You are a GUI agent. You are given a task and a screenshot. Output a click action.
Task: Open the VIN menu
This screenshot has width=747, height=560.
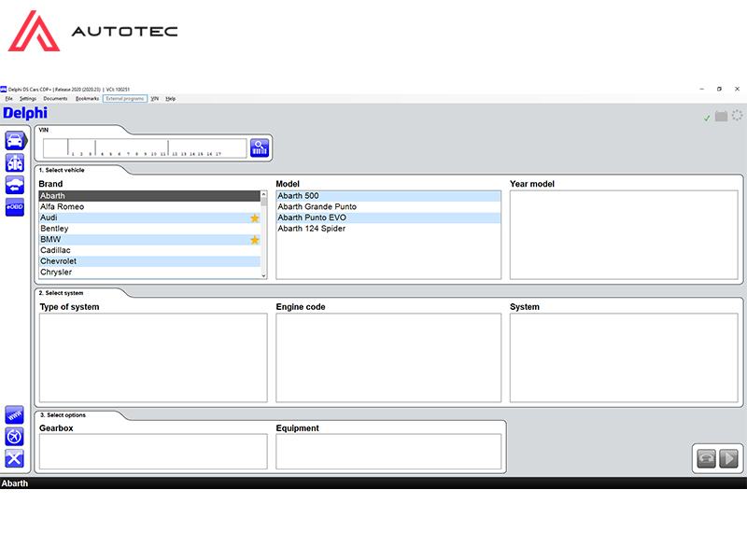pos(155,99)
